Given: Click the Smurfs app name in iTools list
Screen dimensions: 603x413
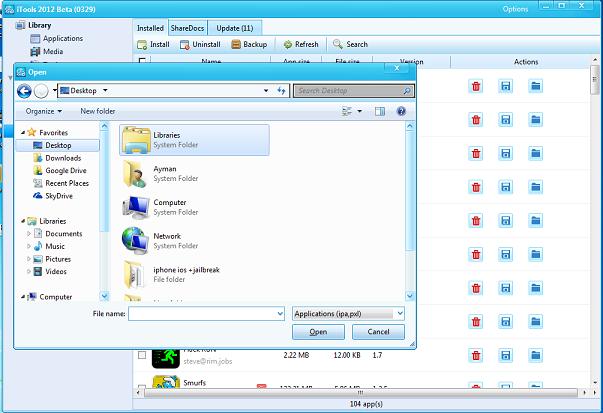Looking at the screenshot, I should pos(195,383).
